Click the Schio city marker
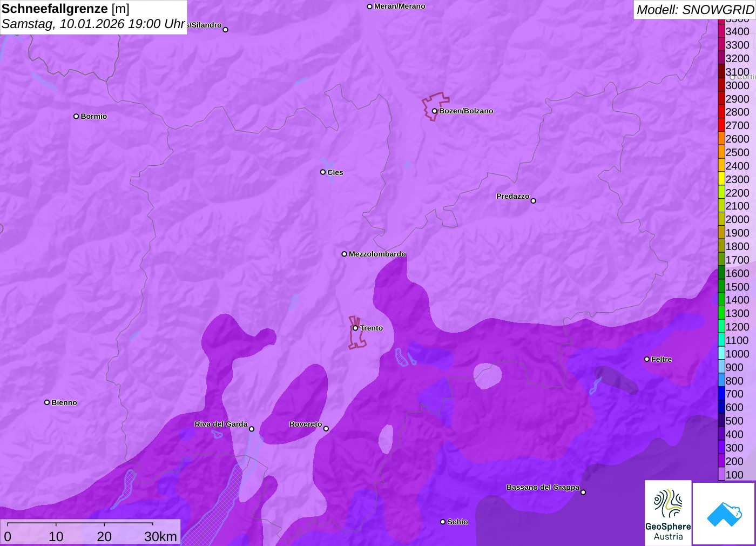This screenshot has width=756, height=546. [442, 522]
